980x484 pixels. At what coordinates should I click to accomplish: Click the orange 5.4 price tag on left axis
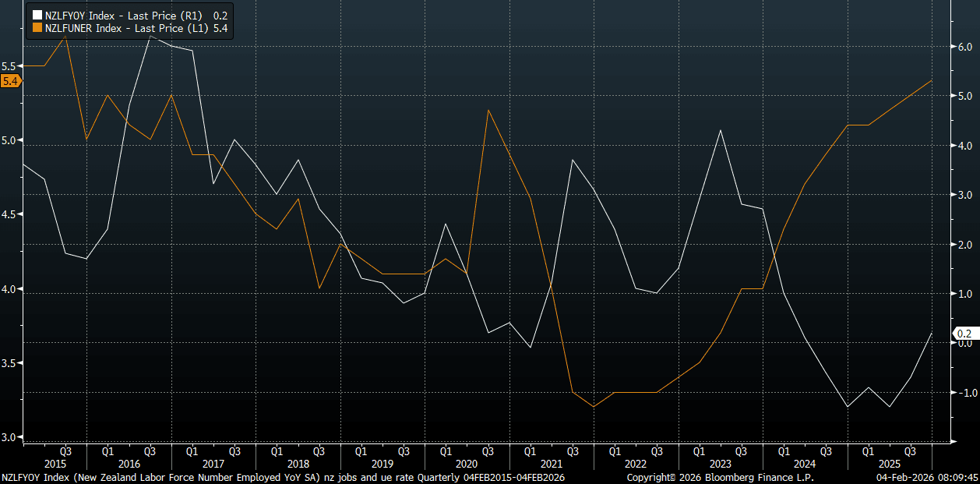tap(11, 81)
